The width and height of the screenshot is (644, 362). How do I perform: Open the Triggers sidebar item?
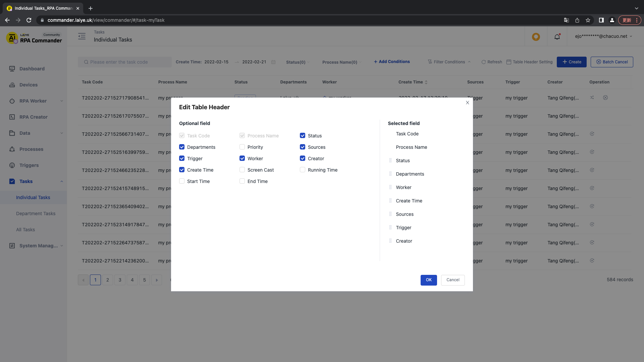(x=29, y=165)
